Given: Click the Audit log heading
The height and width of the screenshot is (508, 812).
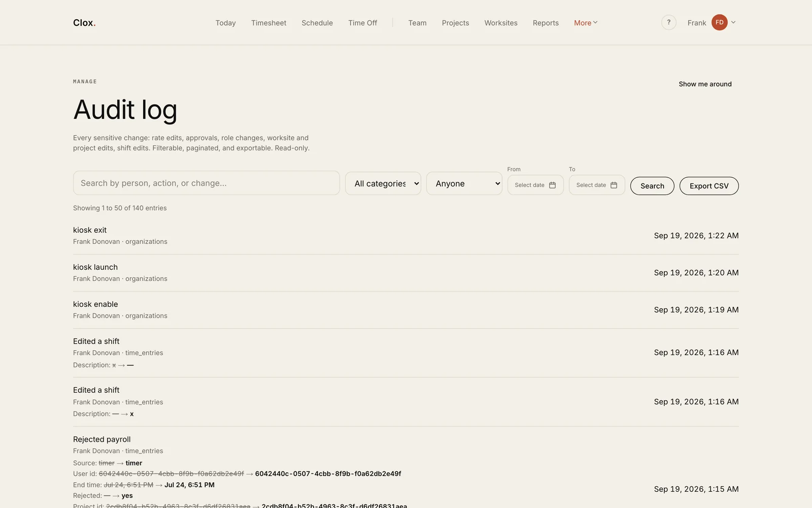Looking at the screenshot, I should coord(125,110).
